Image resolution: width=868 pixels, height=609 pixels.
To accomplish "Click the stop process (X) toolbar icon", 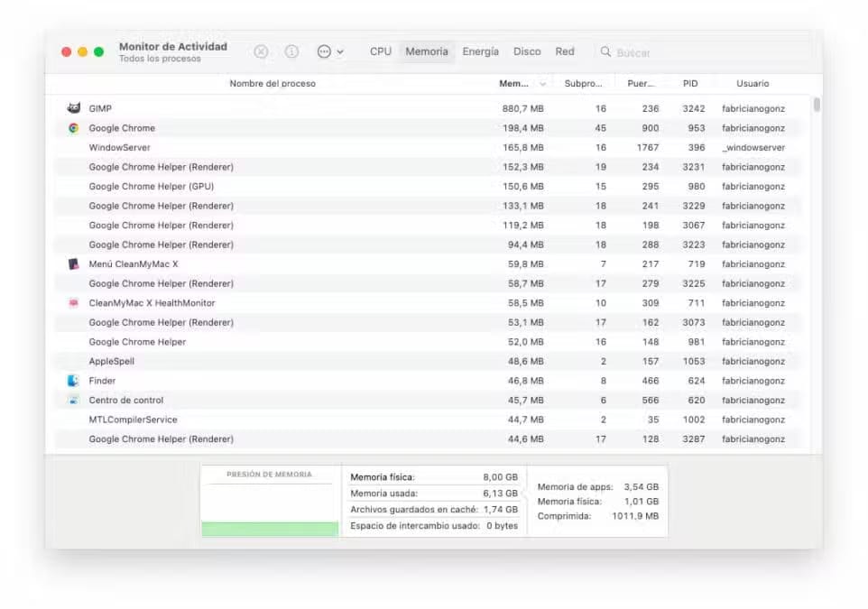I will tap(261, 51).
